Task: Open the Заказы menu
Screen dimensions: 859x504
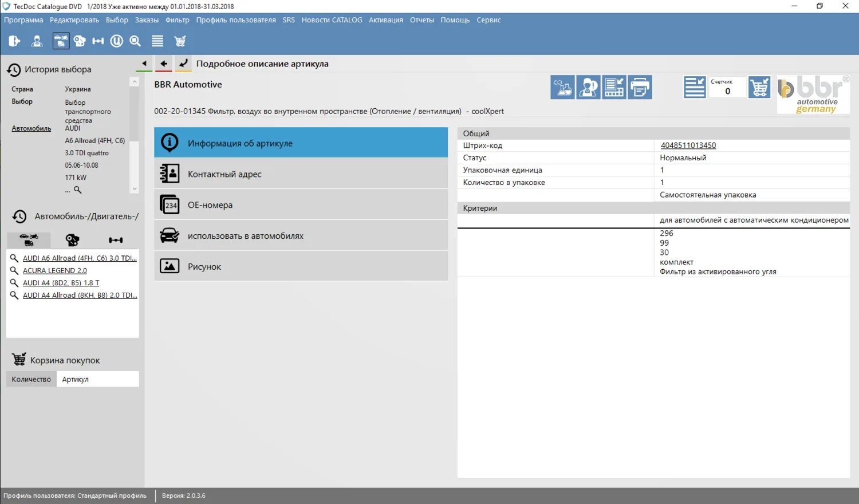Action: (147, 20)
